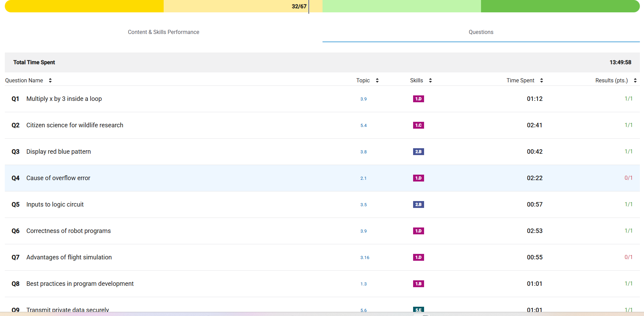
Task: Open question Multiply x by 3 inside a loop
Action: 64,99
